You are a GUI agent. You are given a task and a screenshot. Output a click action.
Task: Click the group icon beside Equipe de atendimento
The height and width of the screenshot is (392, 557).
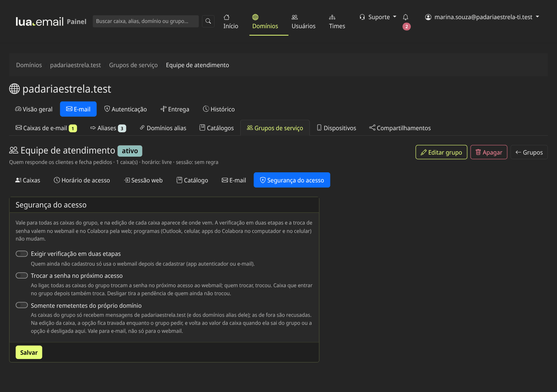pos(14,150)
